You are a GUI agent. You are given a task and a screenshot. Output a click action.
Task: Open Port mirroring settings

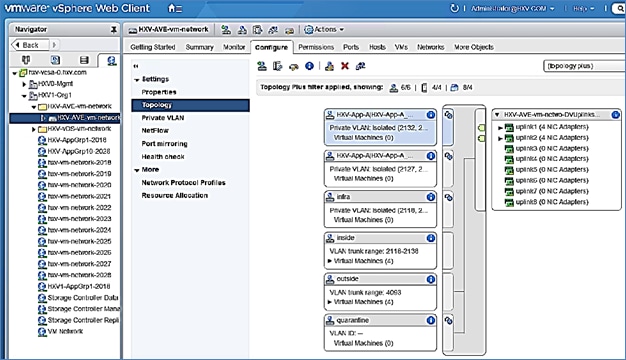164,144
